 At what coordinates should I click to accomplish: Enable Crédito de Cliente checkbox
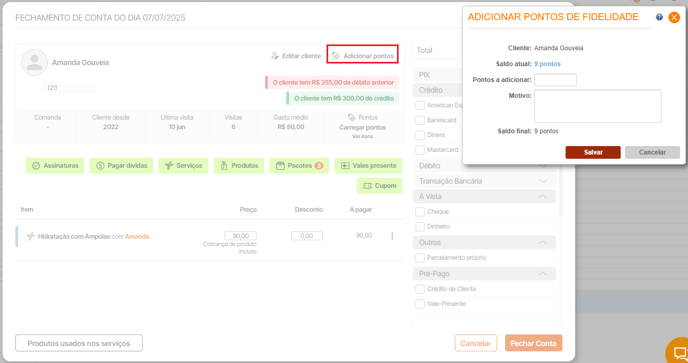420,289
